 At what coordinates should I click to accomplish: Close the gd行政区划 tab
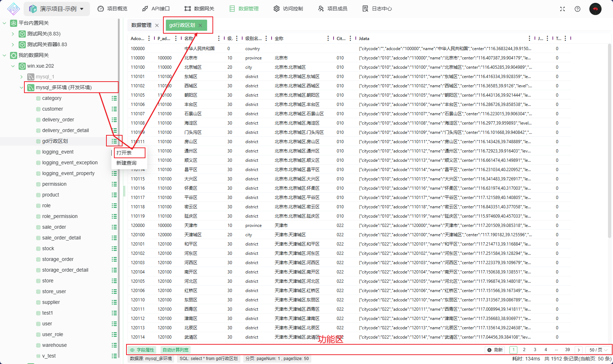[200, 25]
